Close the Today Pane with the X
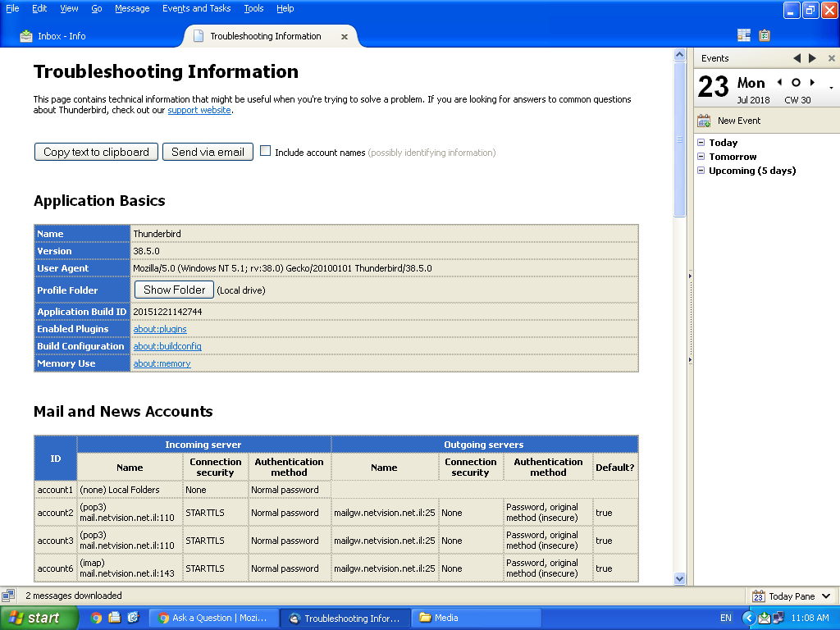 click(x=832, y=58)
